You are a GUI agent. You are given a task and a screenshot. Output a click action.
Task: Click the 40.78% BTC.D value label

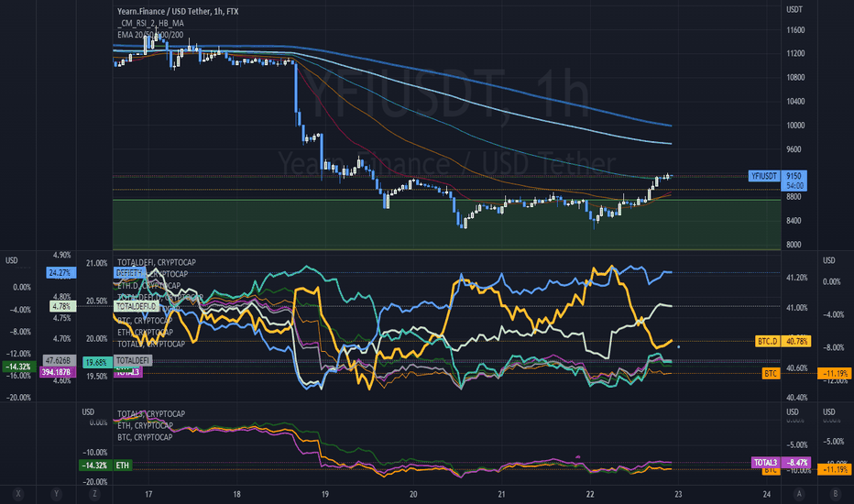click(x=796, y=341)
